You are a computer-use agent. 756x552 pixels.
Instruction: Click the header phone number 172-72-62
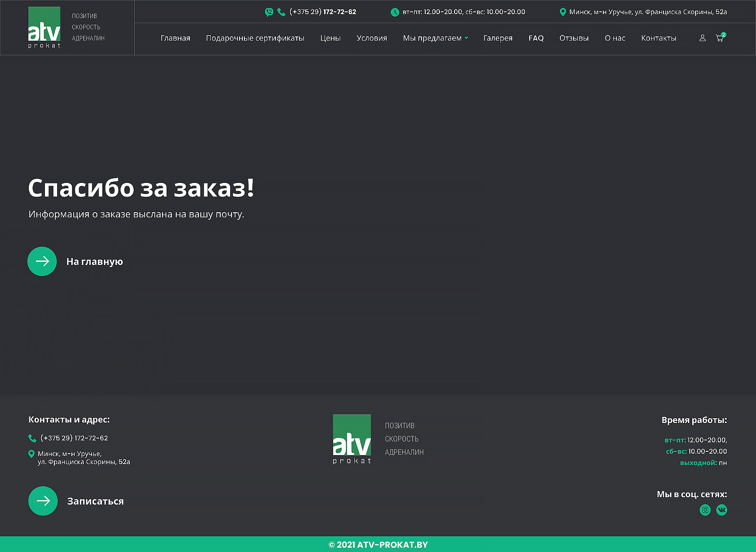pyautogui.click(x=323, y=12)
